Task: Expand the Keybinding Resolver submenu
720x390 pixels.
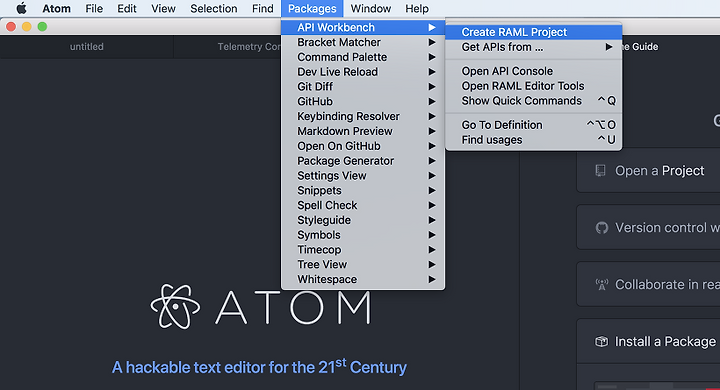Action: point(363,116)
